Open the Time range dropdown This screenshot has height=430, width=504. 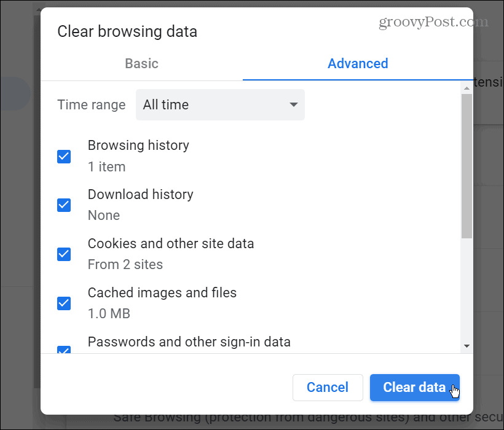219,104
